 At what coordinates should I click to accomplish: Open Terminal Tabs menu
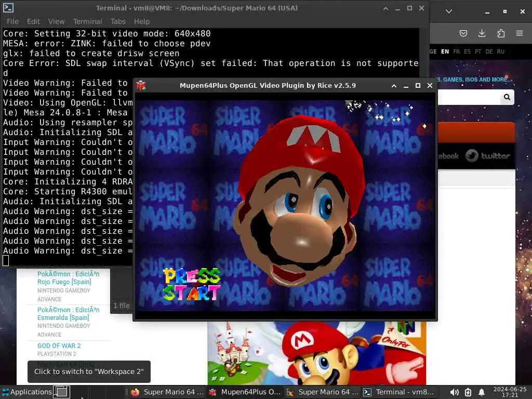click(x=118, y=21)
